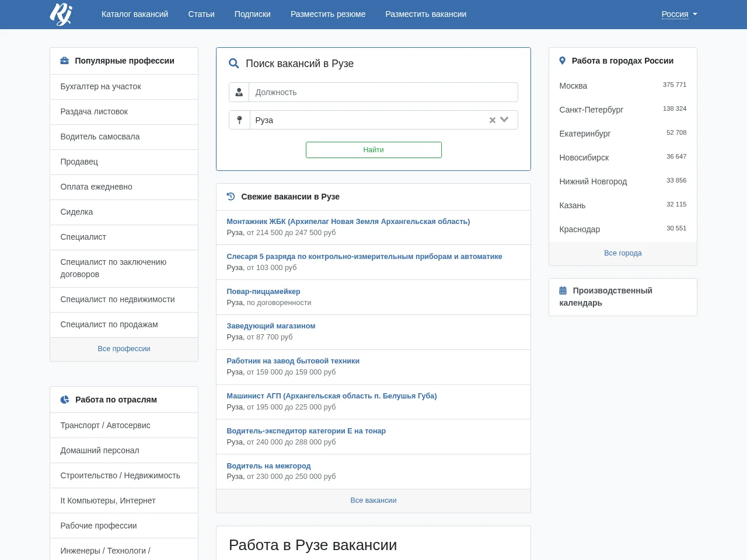Expand the city selection dropdown arrow

[x=505, y=120]
